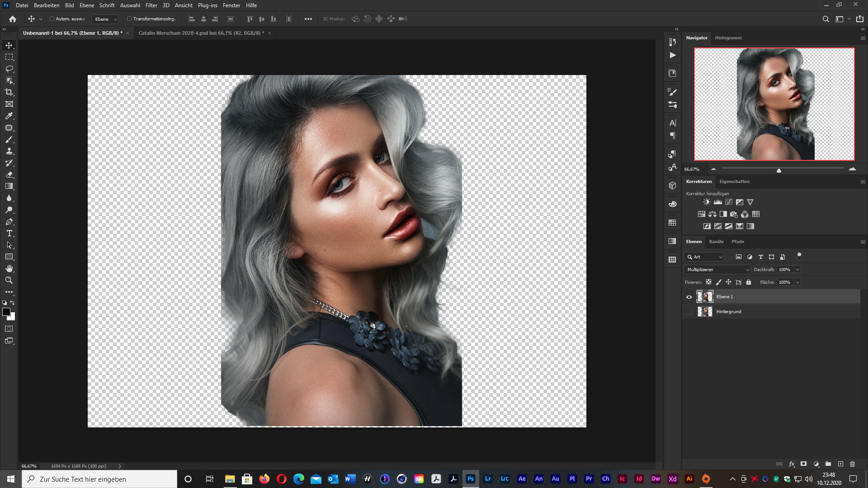The width and height of the screenshot is (868, 488).
Task: Select the Hintergrund layer thumbnail
Action: tap(704, 312)
